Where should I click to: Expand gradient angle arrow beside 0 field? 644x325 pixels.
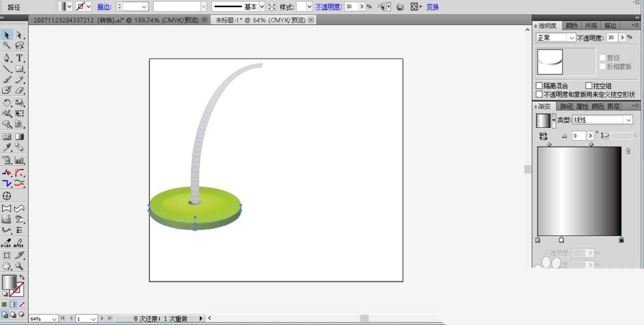pos(590,136)
